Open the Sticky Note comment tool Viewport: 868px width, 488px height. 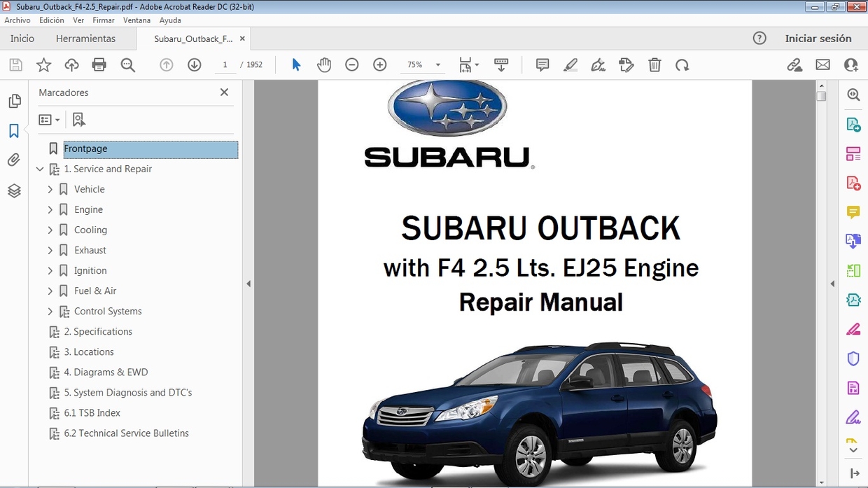pyautogui.click(x=542, y=64)
